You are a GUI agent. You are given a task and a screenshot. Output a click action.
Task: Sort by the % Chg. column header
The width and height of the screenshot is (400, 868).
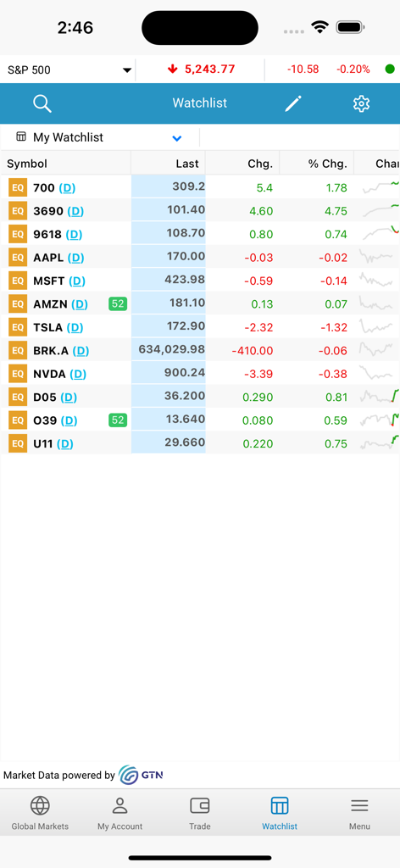click(328, 164)
